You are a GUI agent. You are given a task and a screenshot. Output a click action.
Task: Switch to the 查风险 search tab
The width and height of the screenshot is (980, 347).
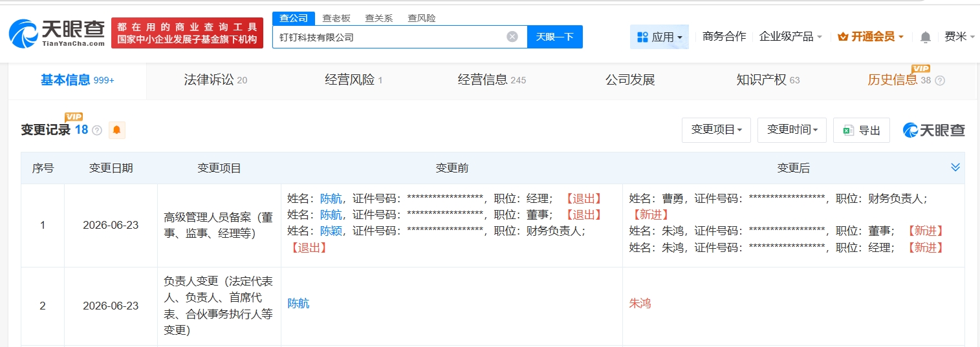[x=421, y=18]
